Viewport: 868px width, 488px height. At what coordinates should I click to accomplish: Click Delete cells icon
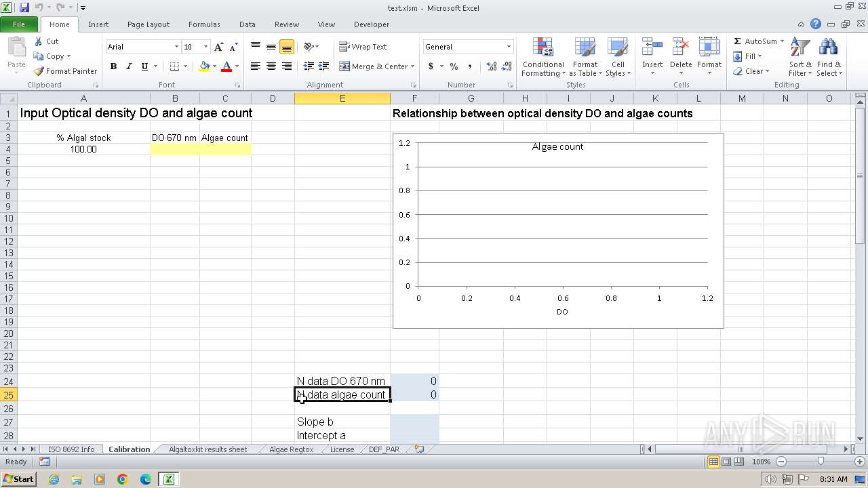click(681, 47)
